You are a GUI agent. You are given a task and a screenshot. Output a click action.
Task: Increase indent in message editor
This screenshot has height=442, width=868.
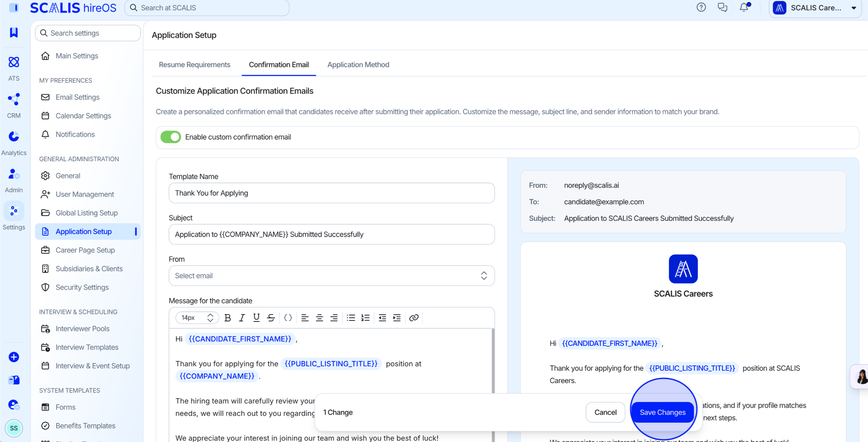[x=397, y=318]
